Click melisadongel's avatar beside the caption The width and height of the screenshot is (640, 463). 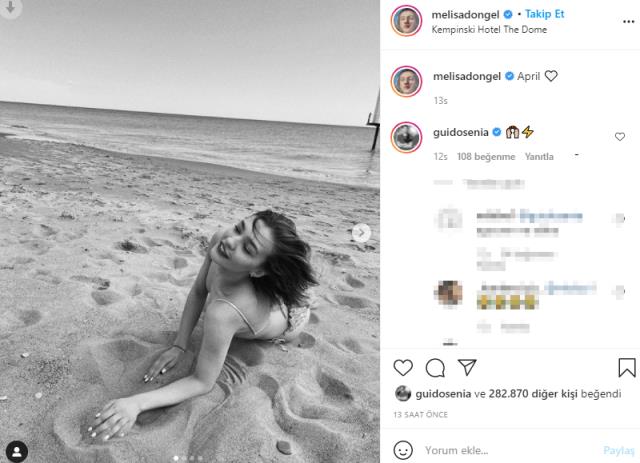(405, 80)
